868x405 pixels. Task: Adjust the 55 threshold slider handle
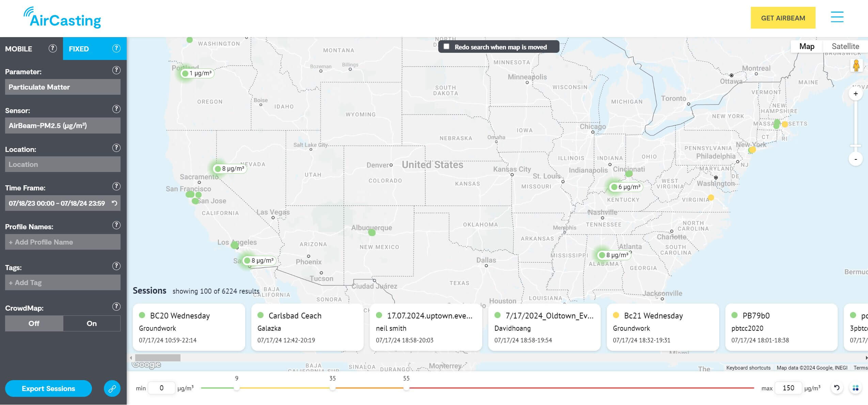point(406,388)
